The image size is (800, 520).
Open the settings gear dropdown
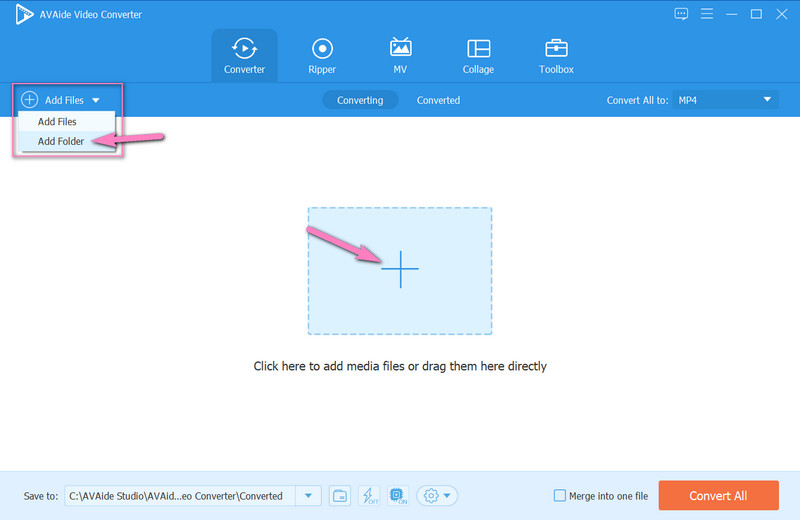click(x=437, y=496)
